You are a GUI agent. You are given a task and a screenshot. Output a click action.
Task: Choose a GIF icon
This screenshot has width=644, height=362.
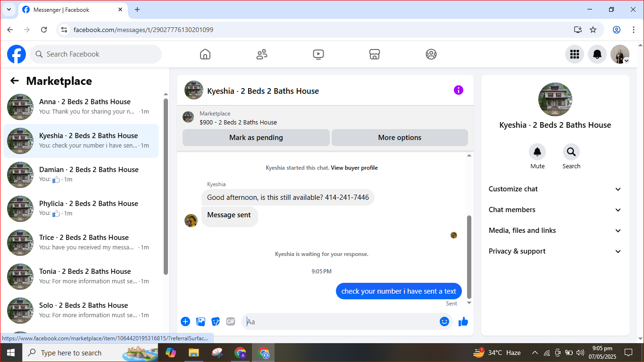231,321
